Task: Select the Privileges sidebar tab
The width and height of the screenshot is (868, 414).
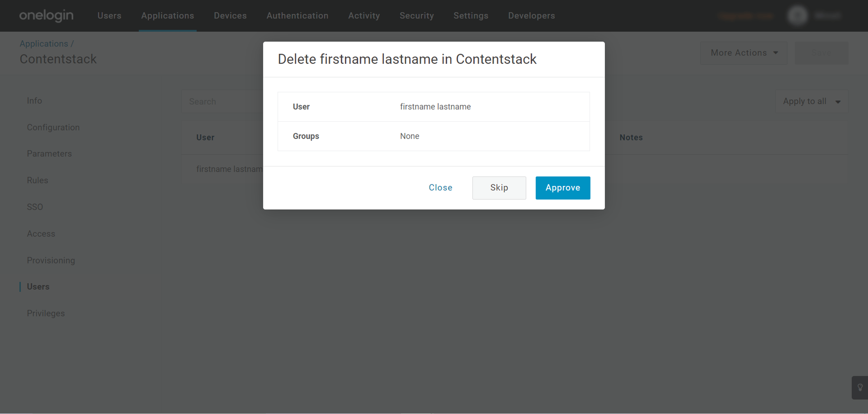Action: (x=46, y=314)
